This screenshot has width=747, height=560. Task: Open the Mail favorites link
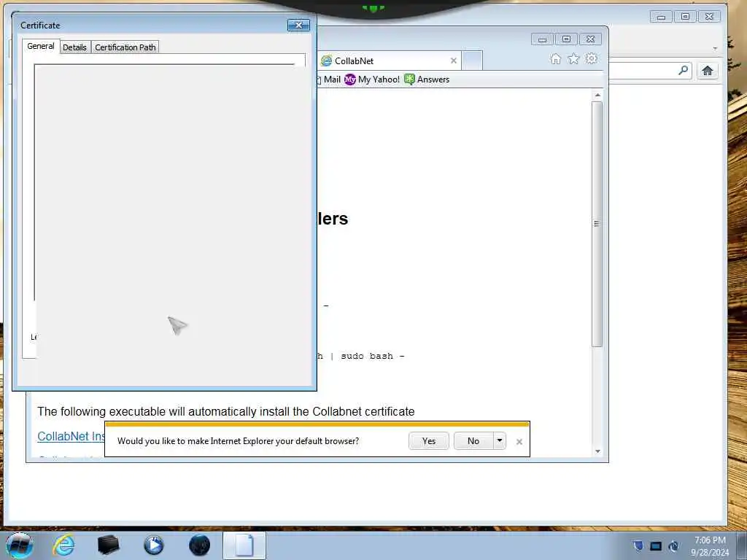pos(329,79)
